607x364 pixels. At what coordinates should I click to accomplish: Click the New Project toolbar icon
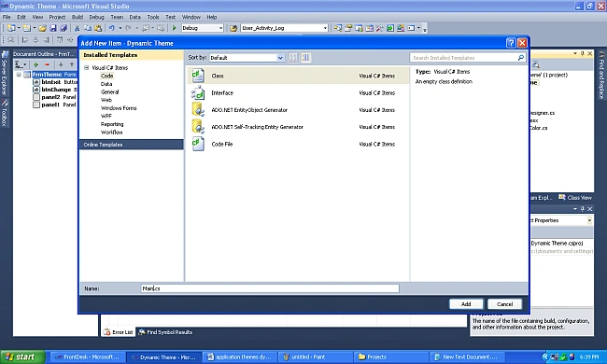pyautogui.click(x=11, y=28)
